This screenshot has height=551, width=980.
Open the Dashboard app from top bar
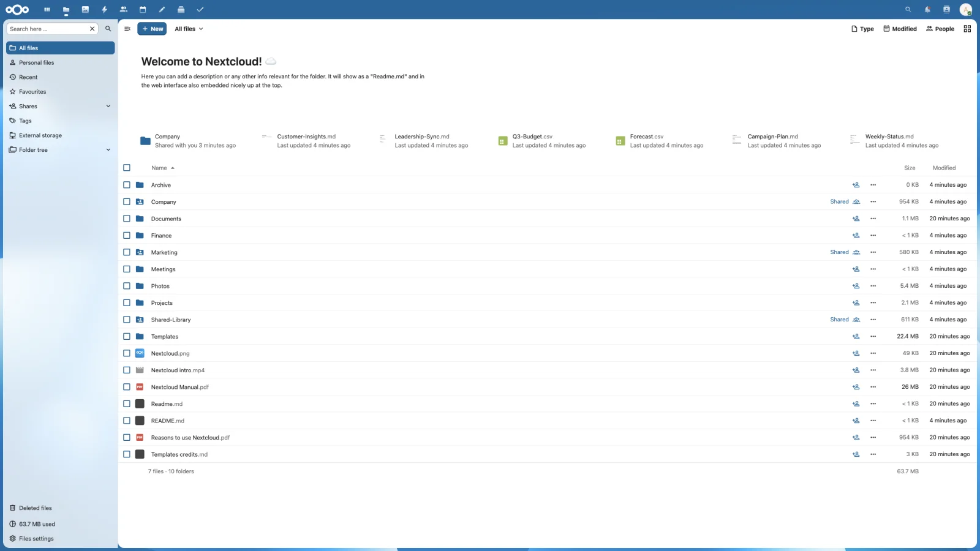click(47, 10)
